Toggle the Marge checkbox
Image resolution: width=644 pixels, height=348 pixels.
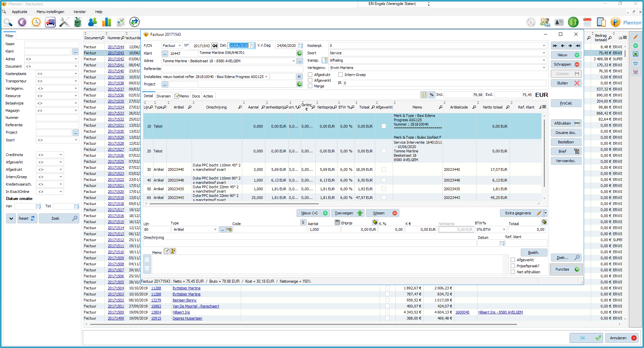(x=310, y=86)
